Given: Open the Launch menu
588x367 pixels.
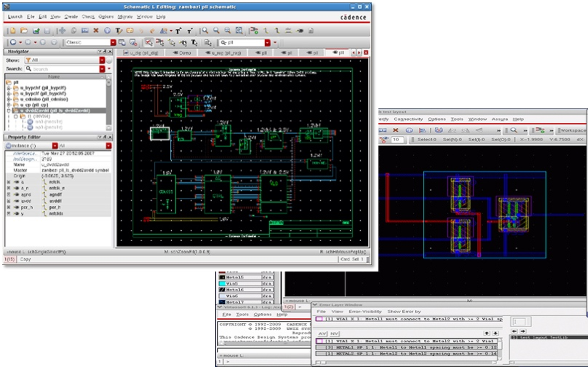Looking at the screenshot, I should tap(15, 17).
